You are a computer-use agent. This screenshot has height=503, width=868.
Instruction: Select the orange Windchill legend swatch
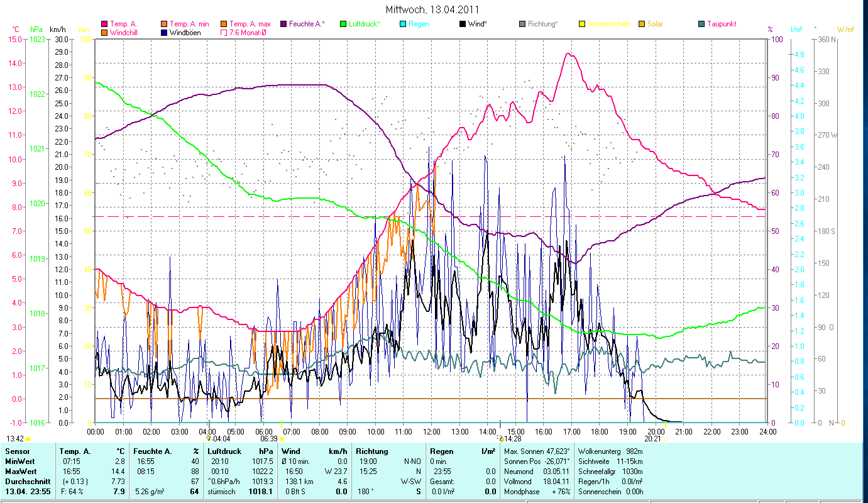[104, 33]
